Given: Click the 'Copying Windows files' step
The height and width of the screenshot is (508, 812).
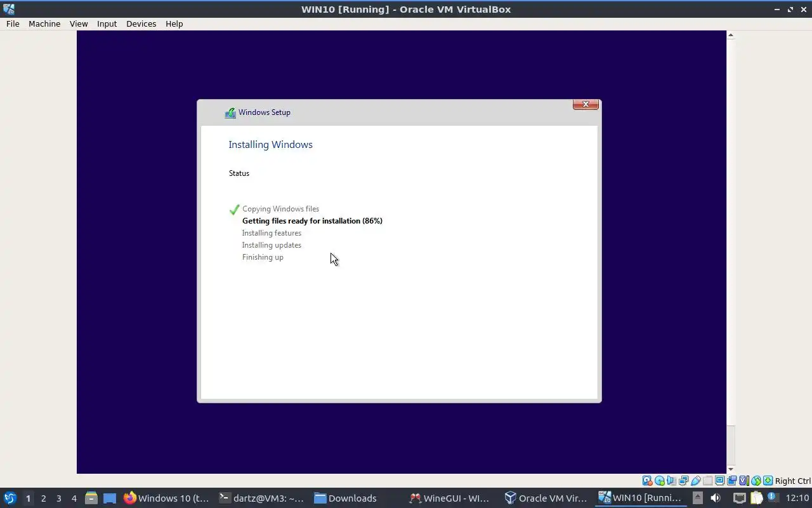Looking at the screenshot, I should coord(280,209).
